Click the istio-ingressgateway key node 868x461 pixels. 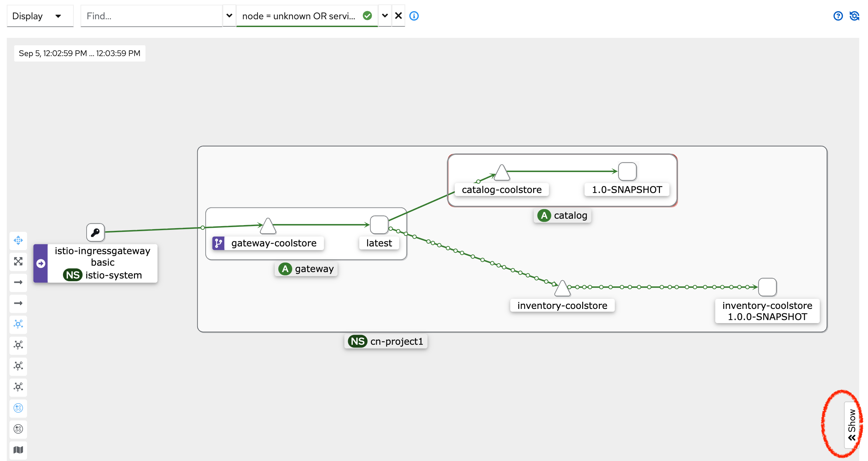click(95, 232)
